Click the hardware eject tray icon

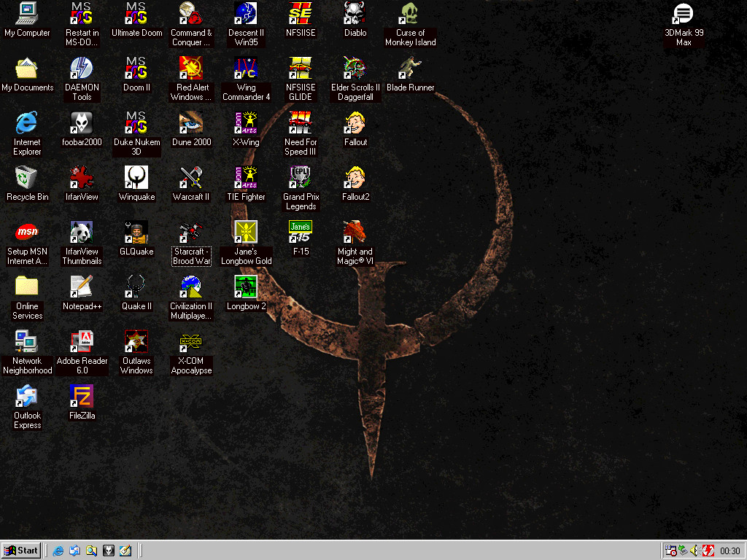click(x=683, y=551)
